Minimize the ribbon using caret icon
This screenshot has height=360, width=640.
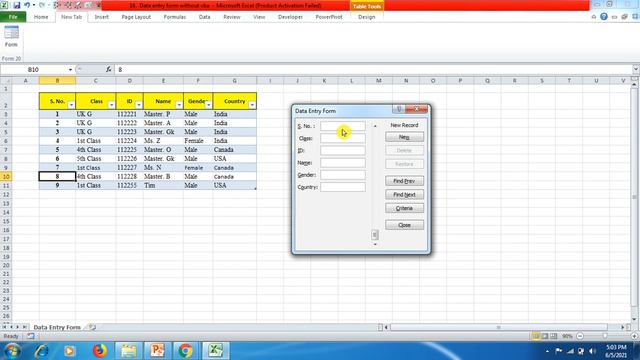click(x=594, y=17)
